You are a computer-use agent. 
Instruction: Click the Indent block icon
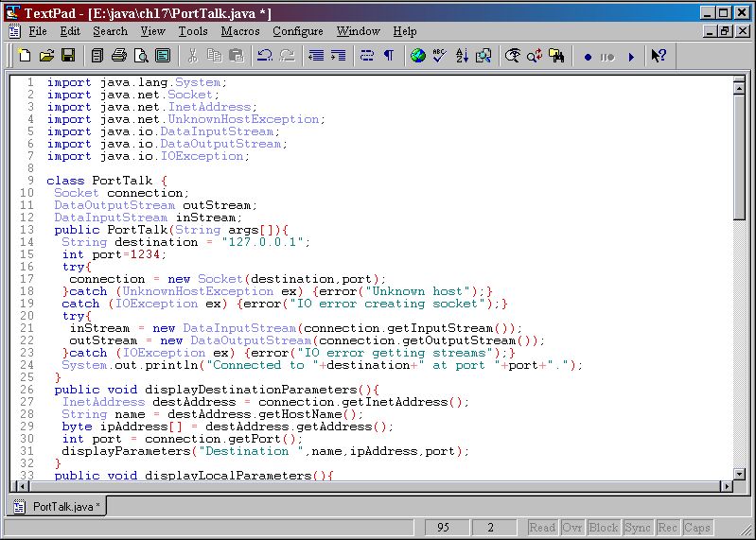(338, 57)
